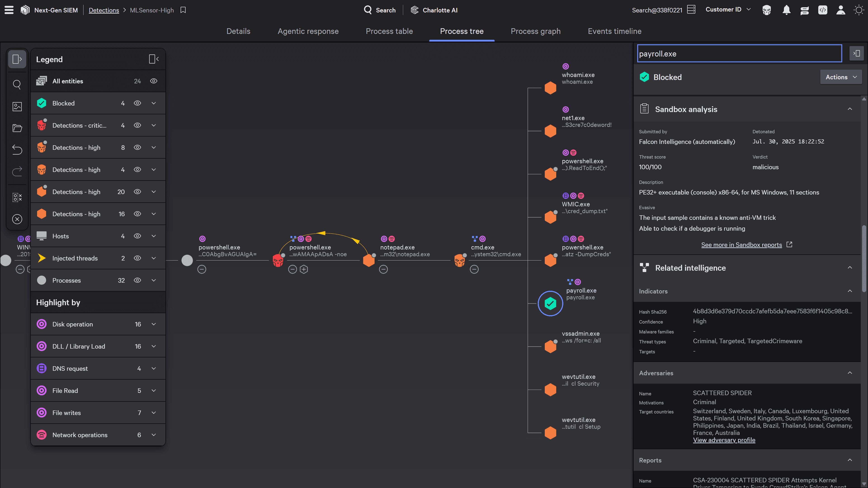Open the Actions dropdown
The image size is (868, 488).
coord(841,77)
